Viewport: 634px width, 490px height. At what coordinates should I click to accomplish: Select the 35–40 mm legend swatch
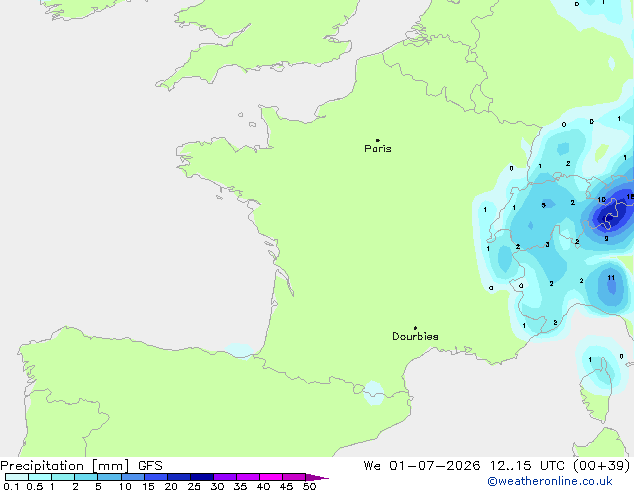248,477
